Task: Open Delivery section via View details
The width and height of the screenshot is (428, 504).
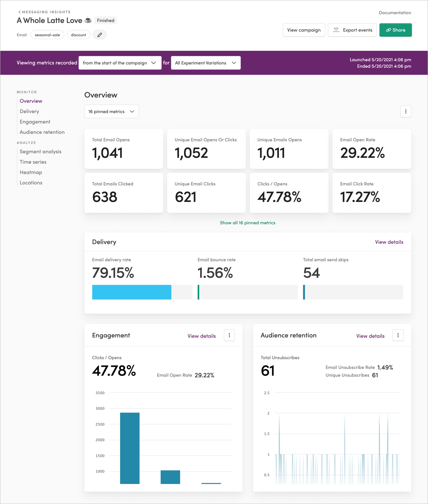Action: [389, 242]
